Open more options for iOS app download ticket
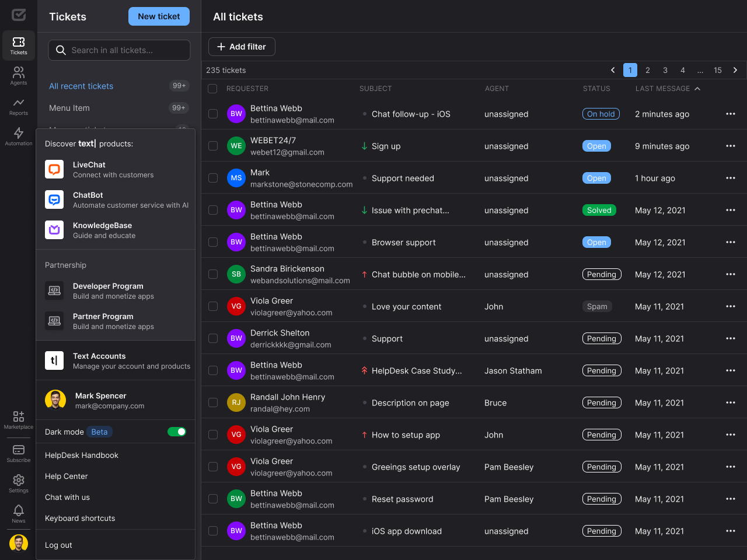747x560 pixels. click(x=731, y=531)
